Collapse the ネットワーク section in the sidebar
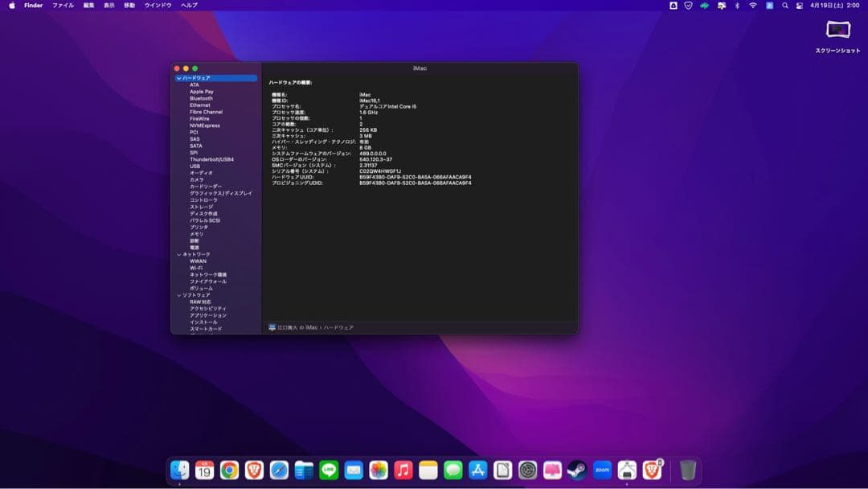868x489 pixels. (178, 253)
